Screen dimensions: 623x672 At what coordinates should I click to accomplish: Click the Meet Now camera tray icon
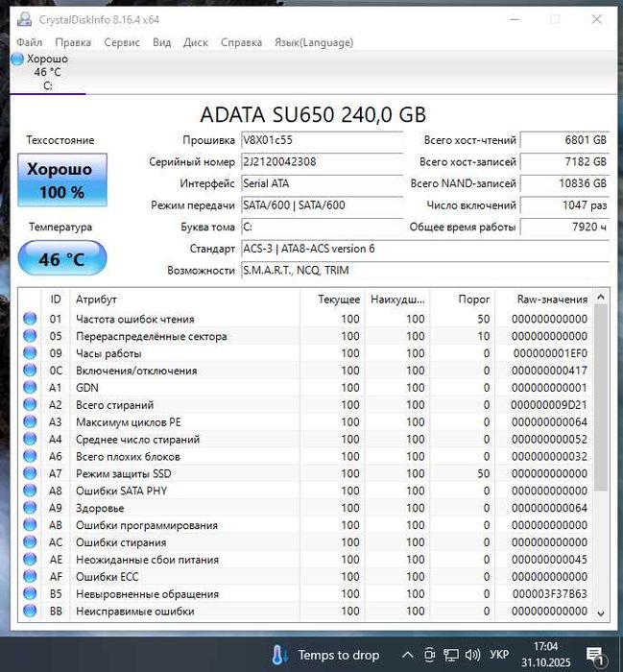(430, 655)
